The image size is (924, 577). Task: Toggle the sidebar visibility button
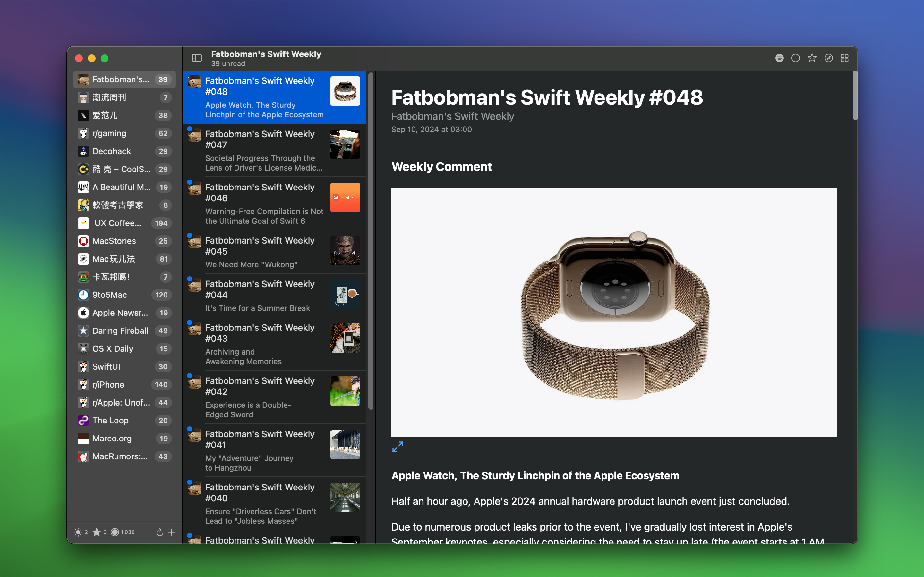197,58
